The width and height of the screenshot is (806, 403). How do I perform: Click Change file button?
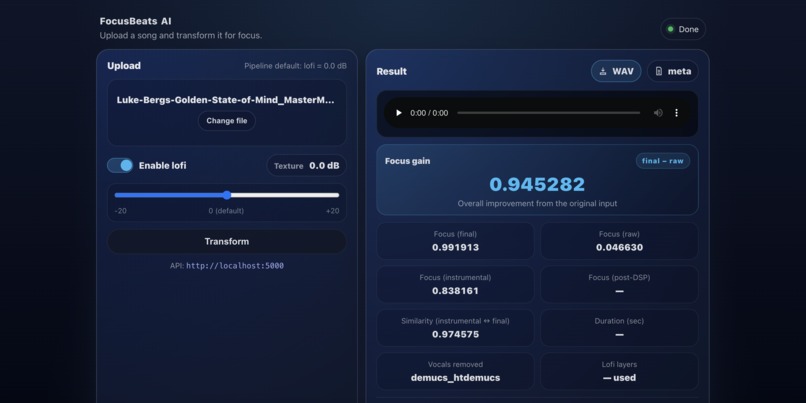(227, 121)
